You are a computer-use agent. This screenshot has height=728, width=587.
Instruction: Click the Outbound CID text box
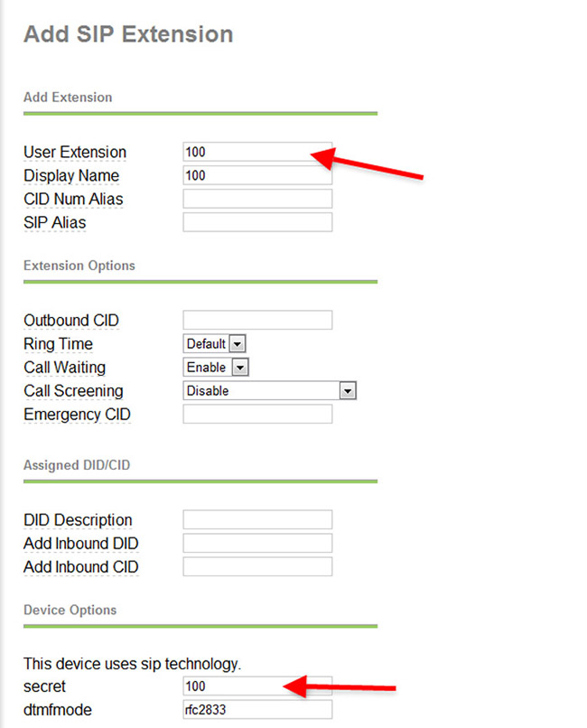257,320
